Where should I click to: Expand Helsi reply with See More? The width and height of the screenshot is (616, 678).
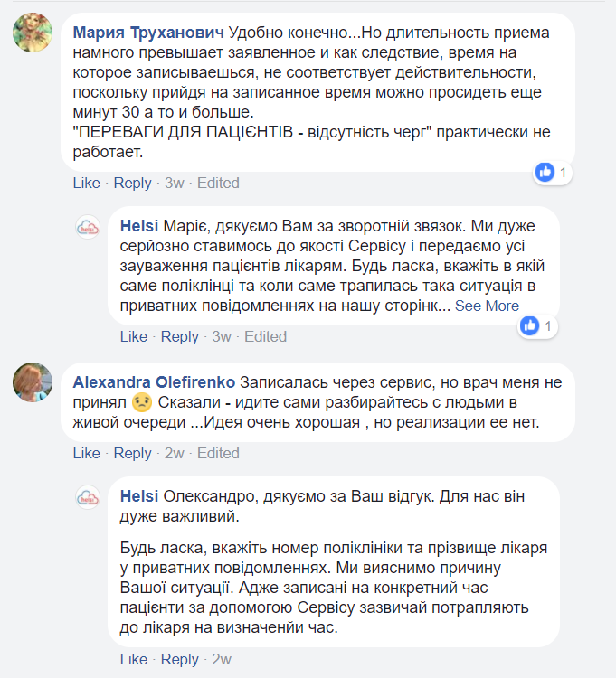[487, 306]
